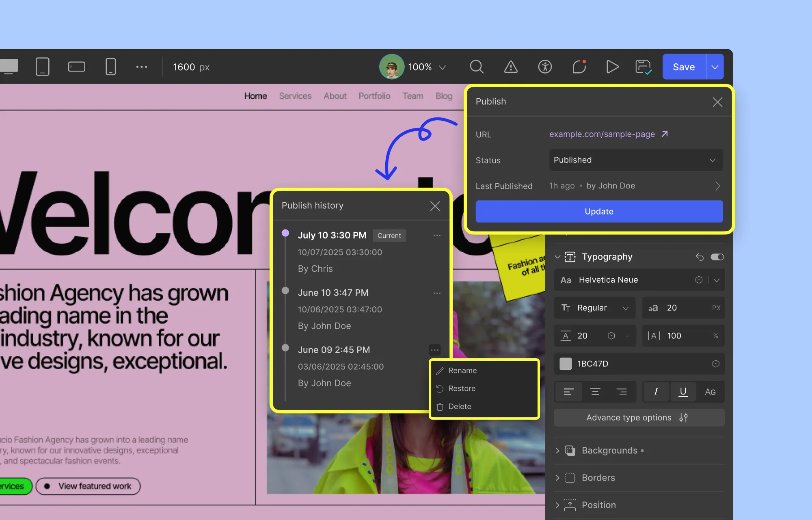Click the hexagon variable icon beside 1BC47D
812x520 pixels.
[716, 364]
